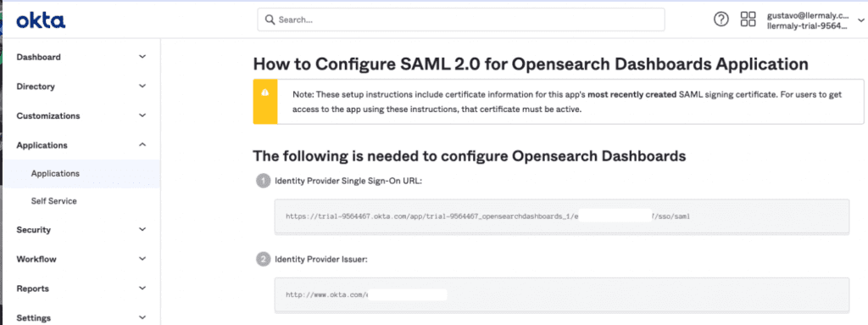Screen dimensions: 868x325
Task: Click step 1 number badge
Action: pyautogui.click(x=263, y=181)
